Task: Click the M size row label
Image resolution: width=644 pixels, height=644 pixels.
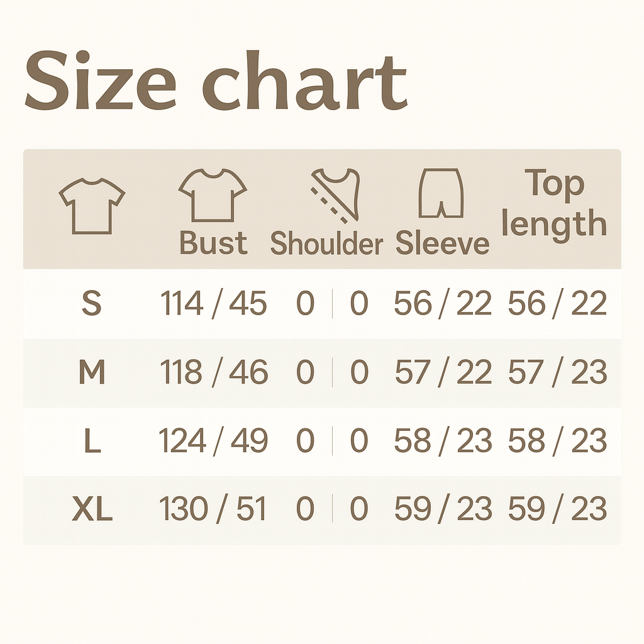Action: [92, 374]
